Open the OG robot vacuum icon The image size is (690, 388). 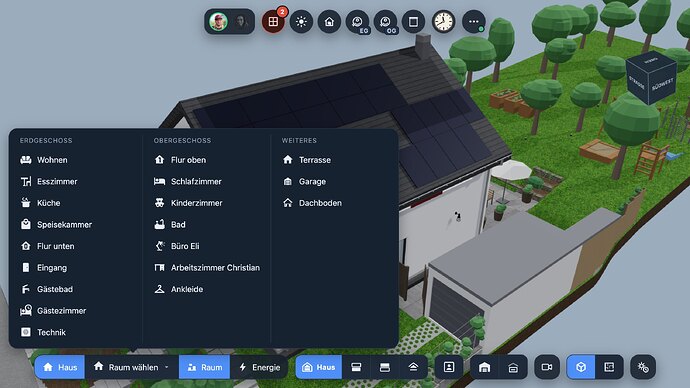[x=385, y=22]
